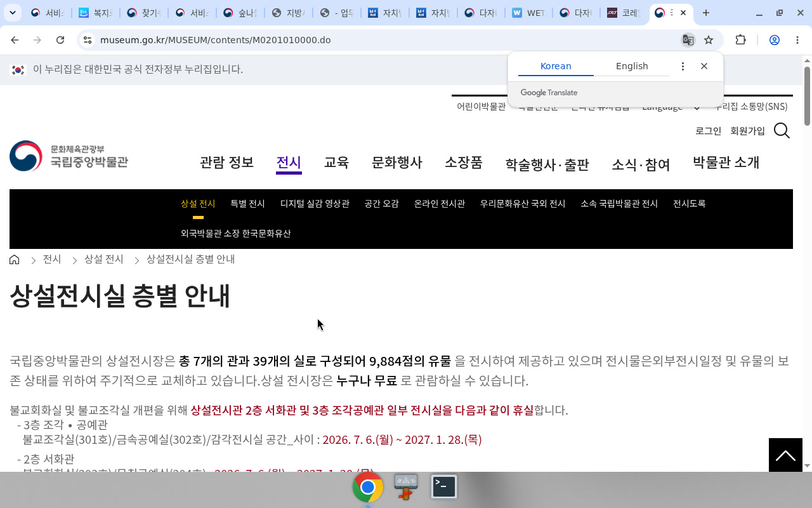Click the page vertical scrollbar thumb

(x=807, y=95)
